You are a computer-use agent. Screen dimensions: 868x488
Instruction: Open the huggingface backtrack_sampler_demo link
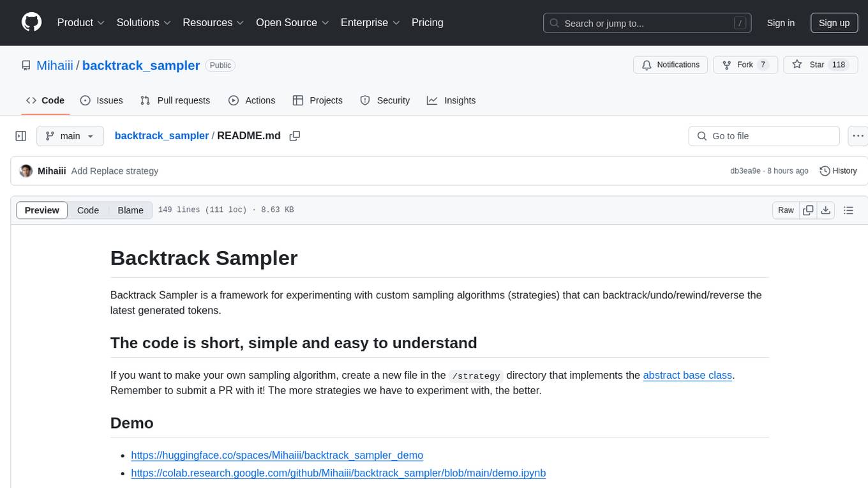pyautogui.click(x=277, y=455)
